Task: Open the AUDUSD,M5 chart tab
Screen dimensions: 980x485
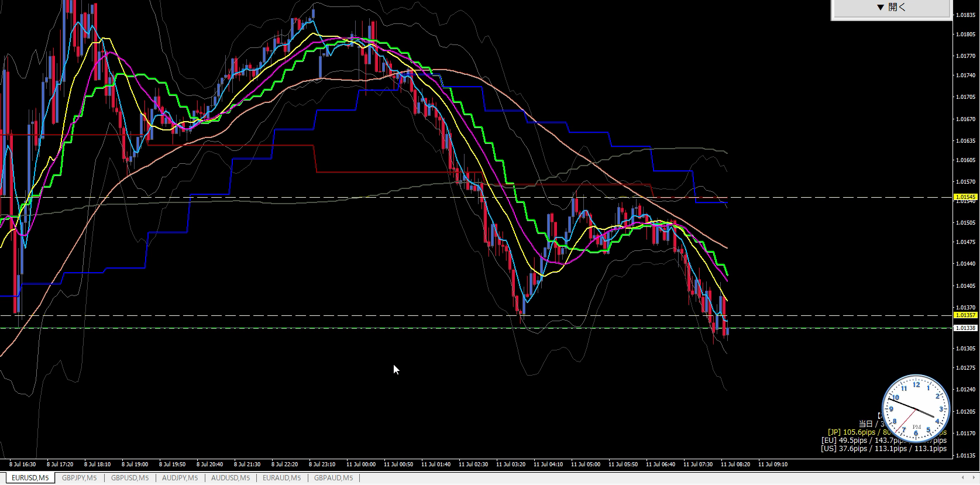Action: [231, 478]
